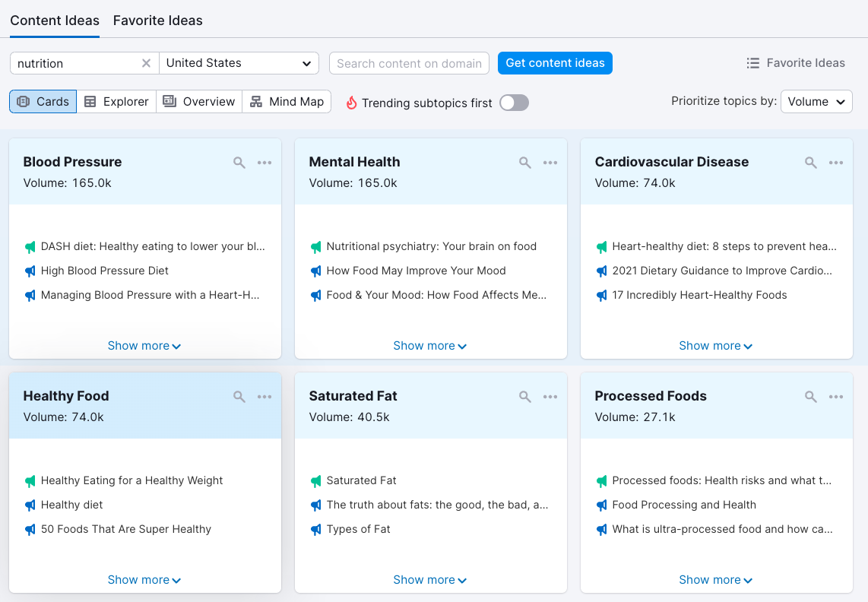The width and height of the screenshot is (868, 602).
Task: Open the search options for the Blood Pressure card
Action: (x=239, y=162)
